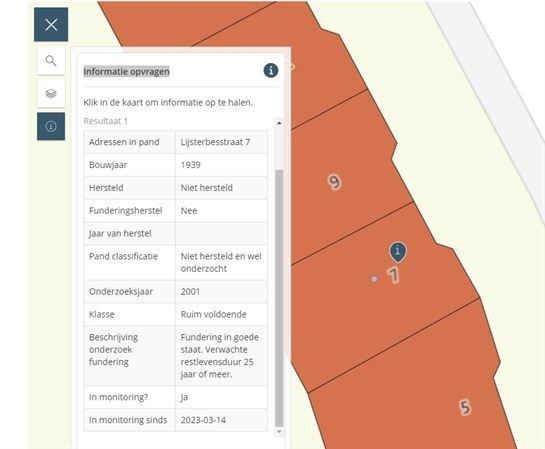
Task: Click the location pin marker on building 7
Action: (x=398, y=252)
